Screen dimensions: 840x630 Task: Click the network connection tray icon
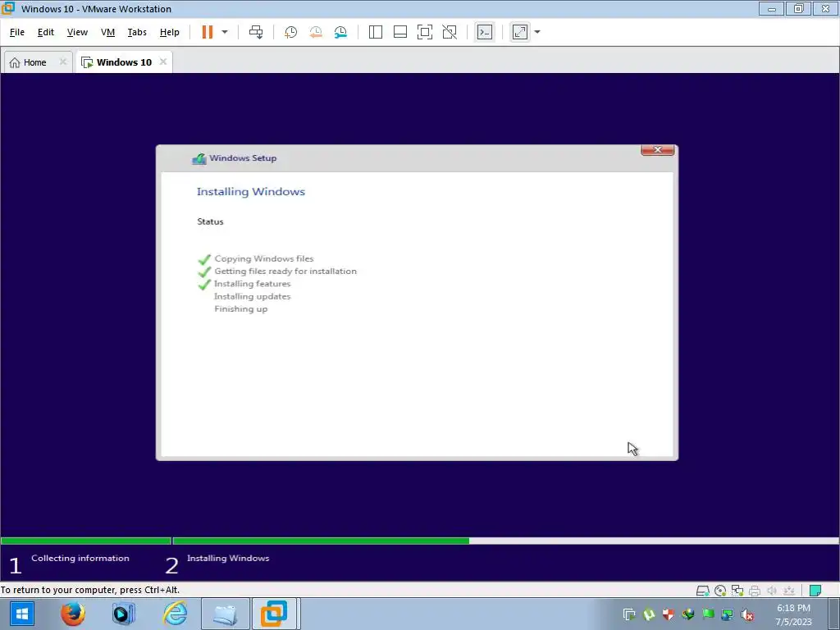coord(727,614)
